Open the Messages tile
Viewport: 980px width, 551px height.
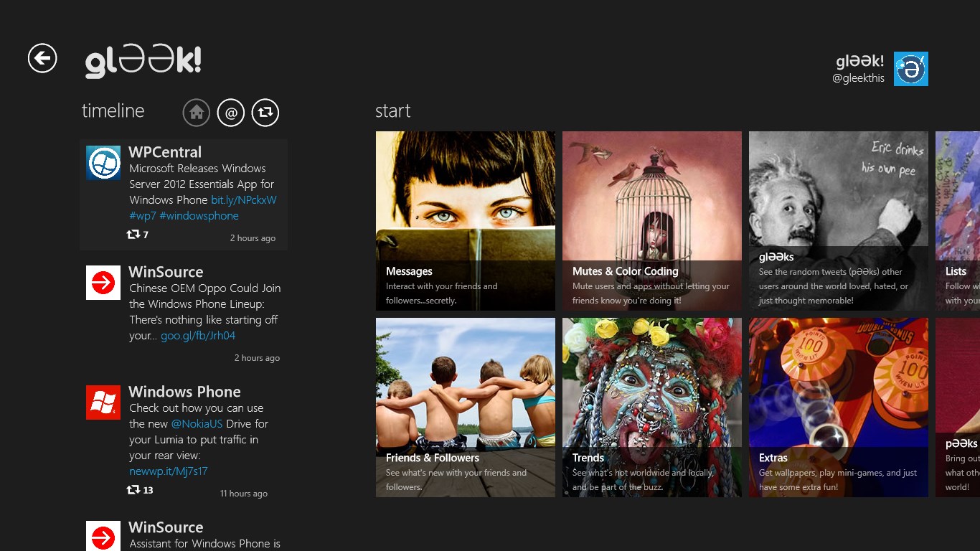(465, 220)
